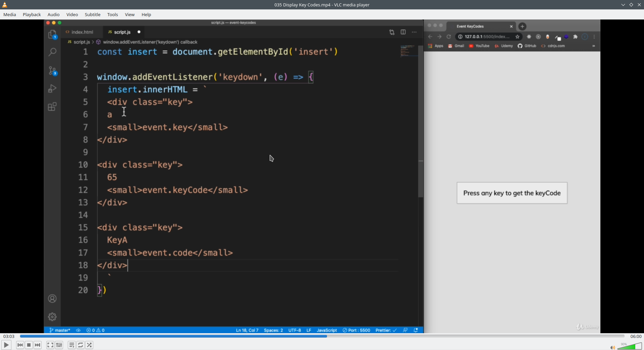This screenshot has height=350, width=644.
Task: Open the Media menu
Action: click(10, 14)
